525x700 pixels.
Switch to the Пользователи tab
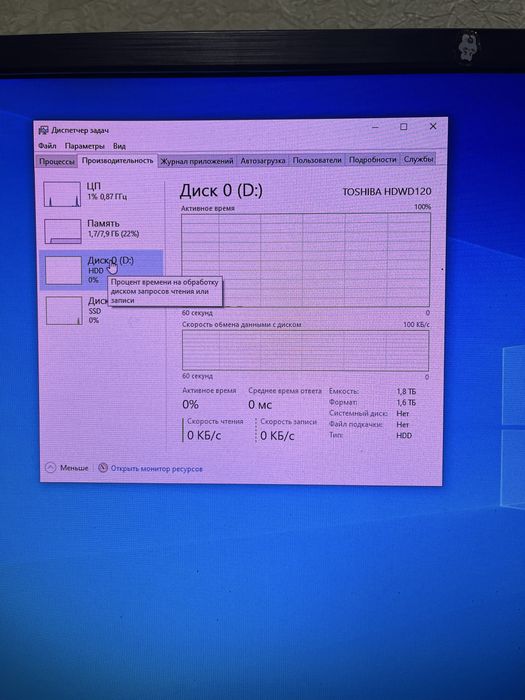coord(317,160)
